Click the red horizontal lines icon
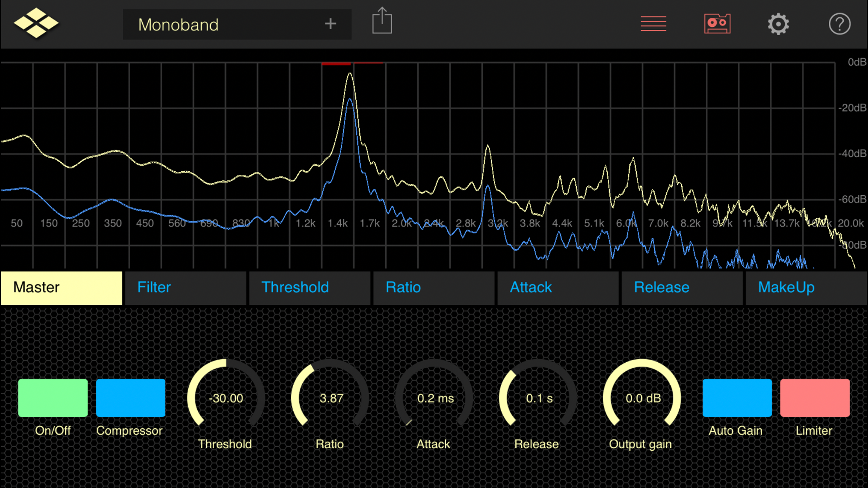Screen dimensions: 868x488 (x=653, y=24)
